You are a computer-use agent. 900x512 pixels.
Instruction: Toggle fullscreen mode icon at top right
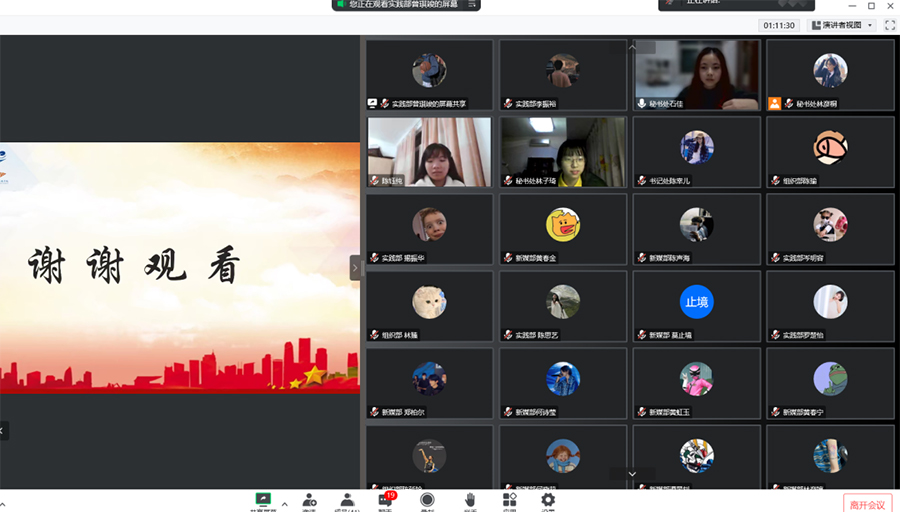[x=887, y=25]
